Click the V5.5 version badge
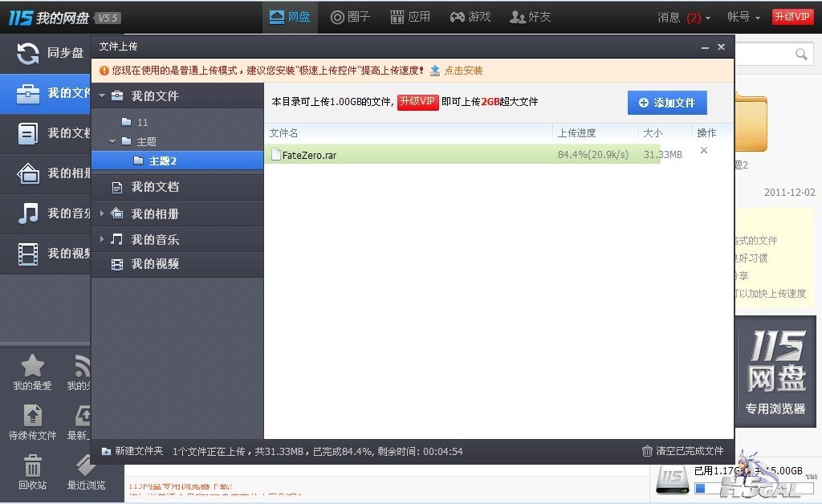822x504 pixels. click(108, 18)
